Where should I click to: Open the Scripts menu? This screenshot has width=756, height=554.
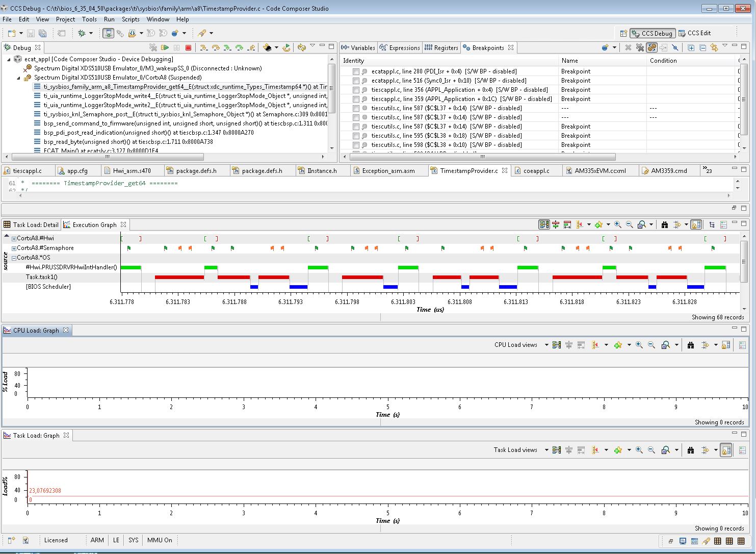pos(131,19)
